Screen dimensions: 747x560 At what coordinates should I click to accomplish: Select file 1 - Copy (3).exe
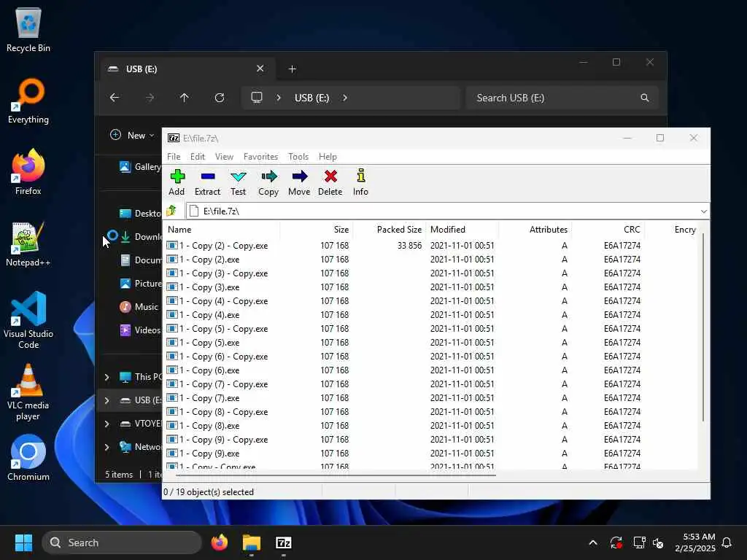pyautogui.click(x=203, y=287)
